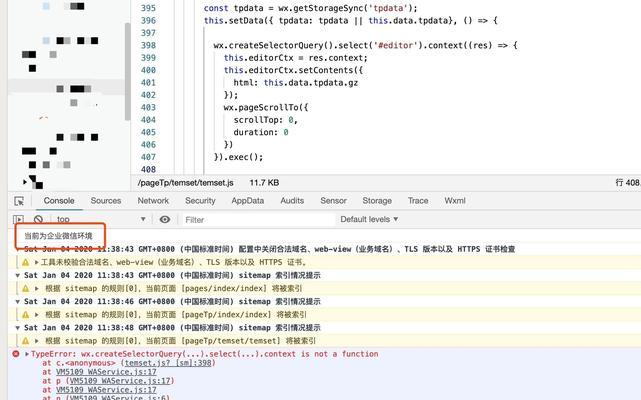Click the wx.createSelectorQuery code line
This screenshot has width=641, height=400.
365,45
